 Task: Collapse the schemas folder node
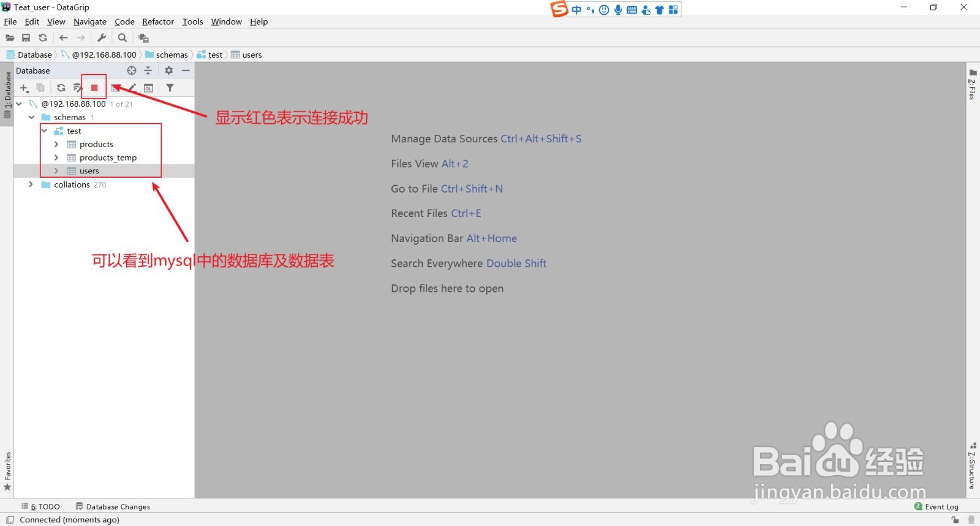pos(31,117)
